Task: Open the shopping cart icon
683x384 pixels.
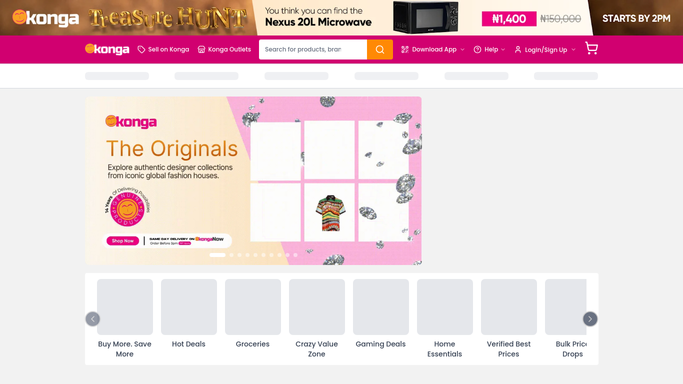Action: pyautogui.click(x=591, y=48)
